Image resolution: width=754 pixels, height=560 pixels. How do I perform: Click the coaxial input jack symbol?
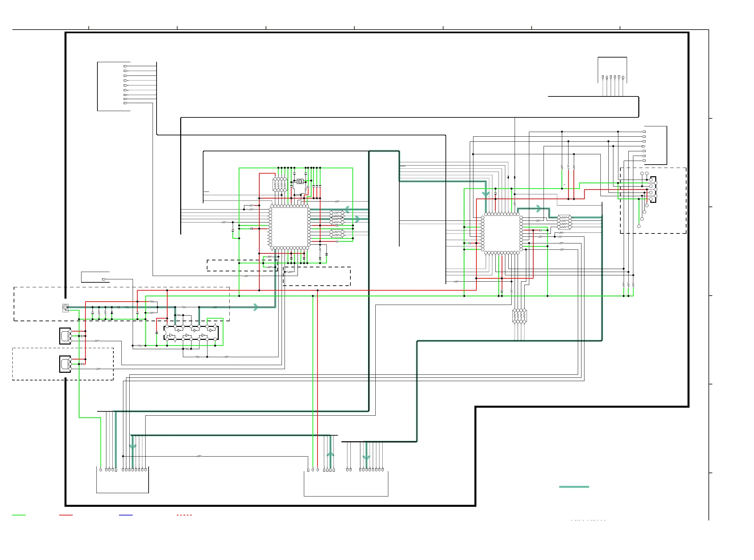tap(65, 308)
